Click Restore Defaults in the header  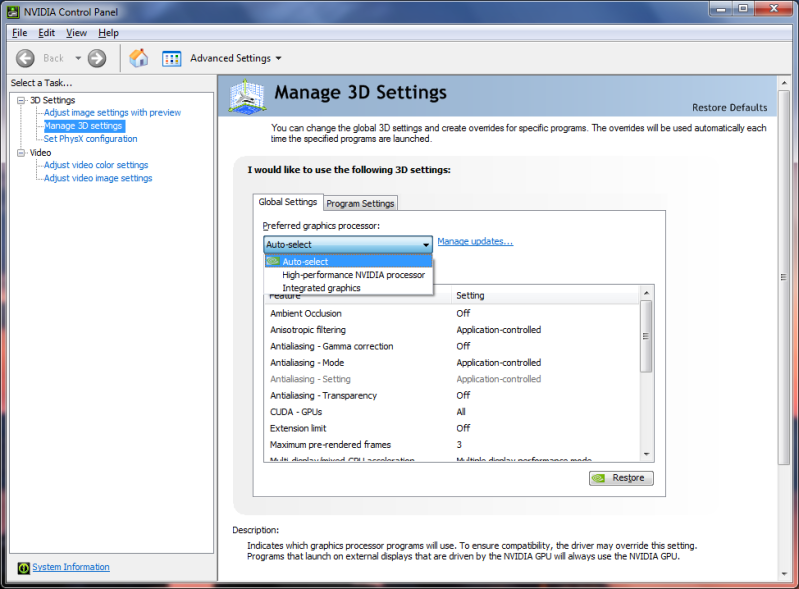click(x=729, y=108)
